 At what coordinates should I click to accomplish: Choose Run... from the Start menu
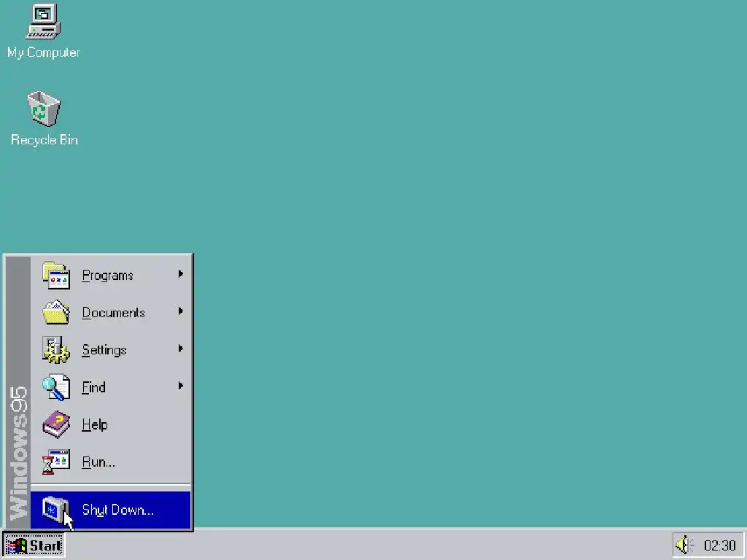point(111,462)
